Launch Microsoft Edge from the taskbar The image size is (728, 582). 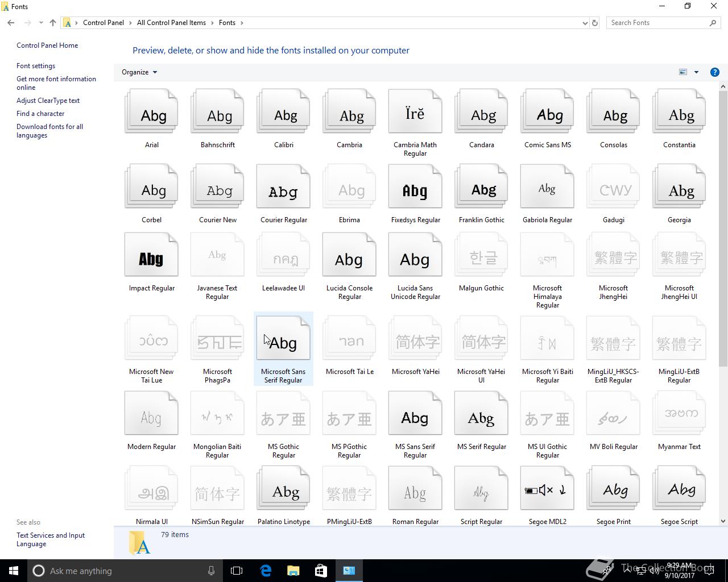tap(266, 571)
